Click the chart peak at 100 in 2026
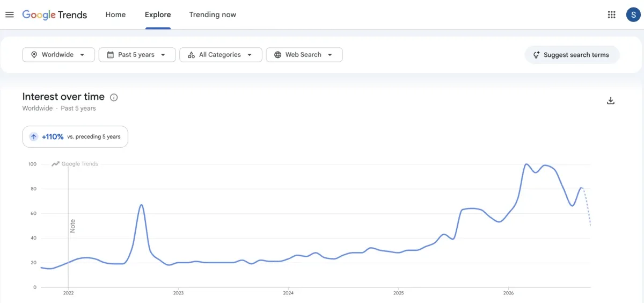The width and height of the screenshot is (644, 303). (526, 164)
